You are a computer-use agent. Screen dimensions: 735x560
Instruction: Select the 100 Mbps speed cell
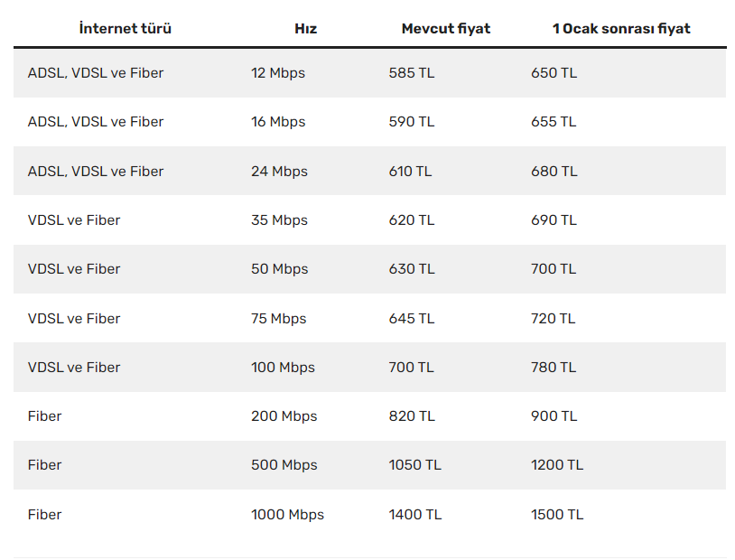[x=283, y=368]
